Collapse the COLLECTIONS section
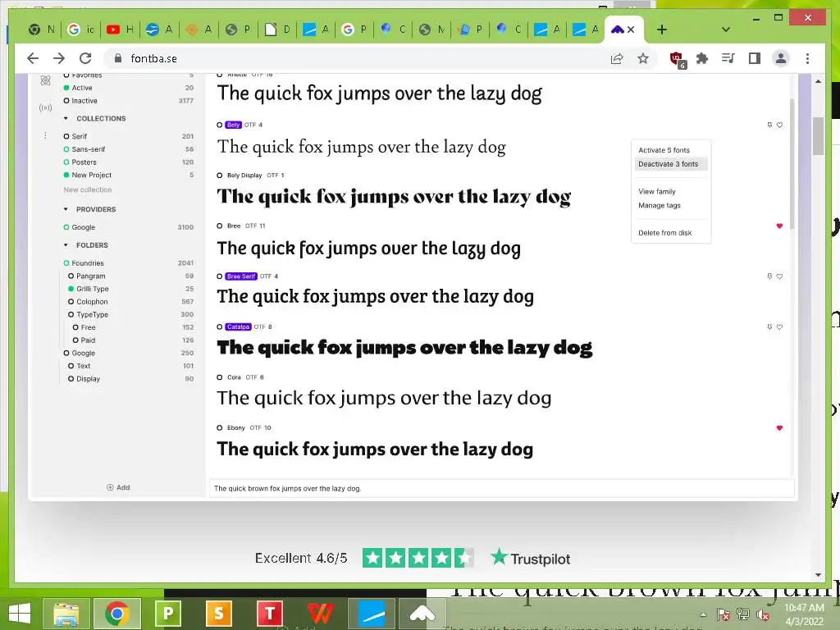This screenshot has height=630, width=840. (66, 118)
